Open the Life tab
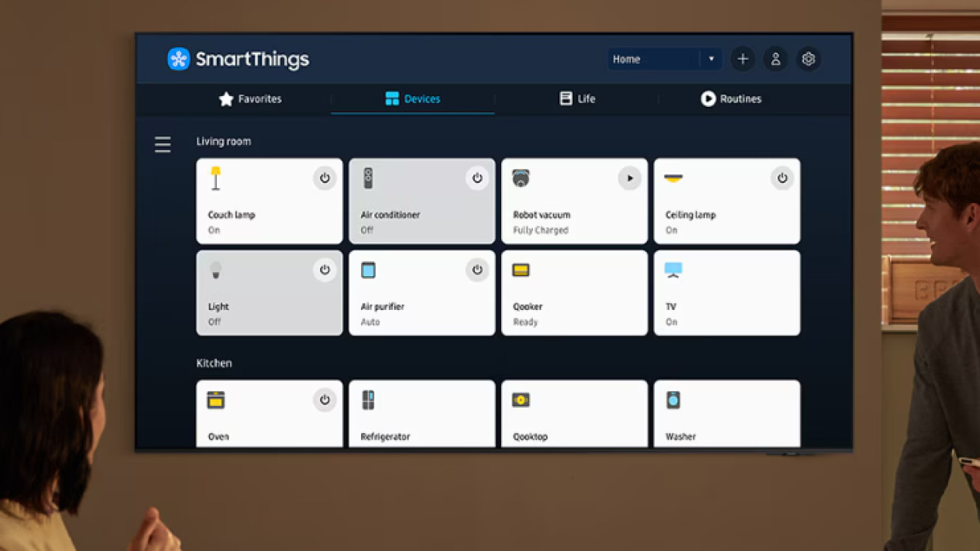 pyautogui.click(x=577, y=99)
